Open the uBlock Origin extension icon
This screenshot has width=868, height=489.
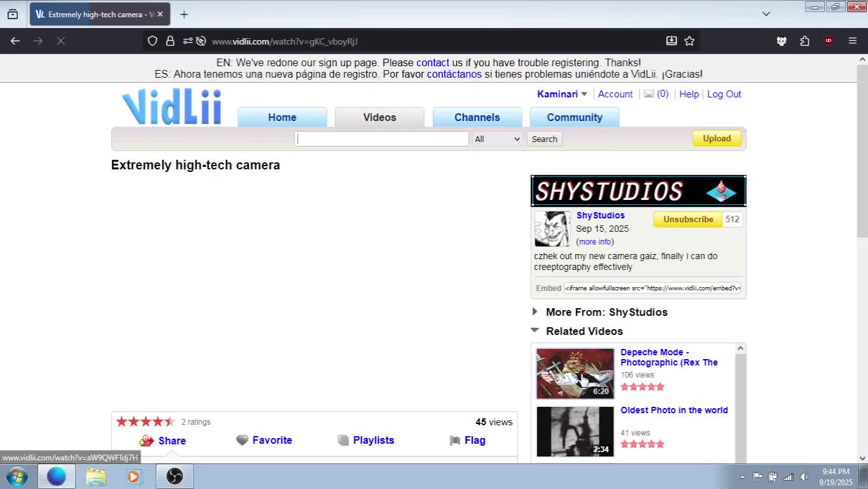[x=829, y=41]
